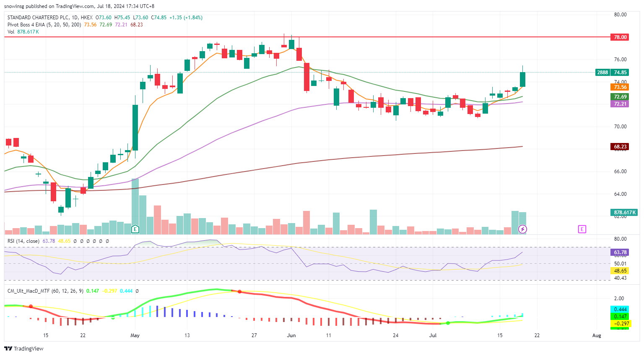Click the 13 date label on the time axis

click(187, 335)
